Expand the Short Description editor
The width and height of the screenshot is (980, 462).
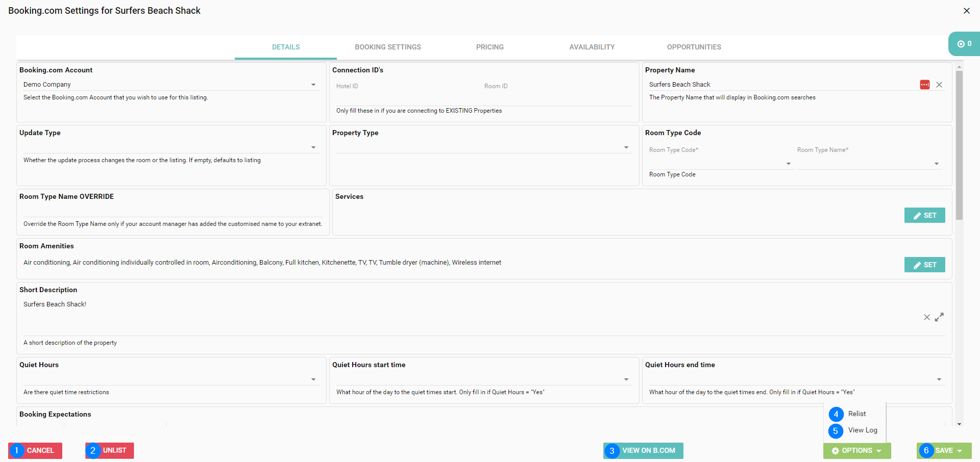[x=939, y=317]
